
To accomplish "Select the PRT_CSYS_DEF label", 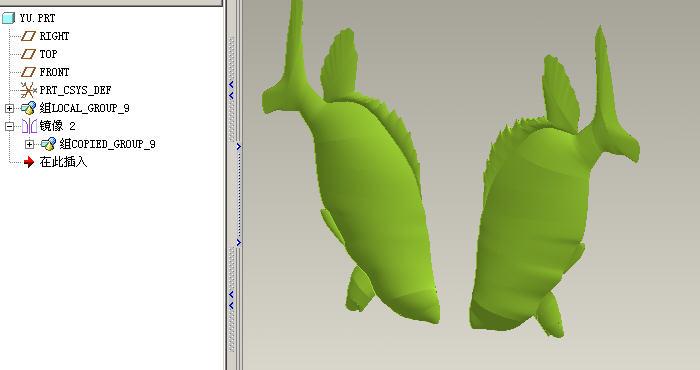I will (75, 90).
